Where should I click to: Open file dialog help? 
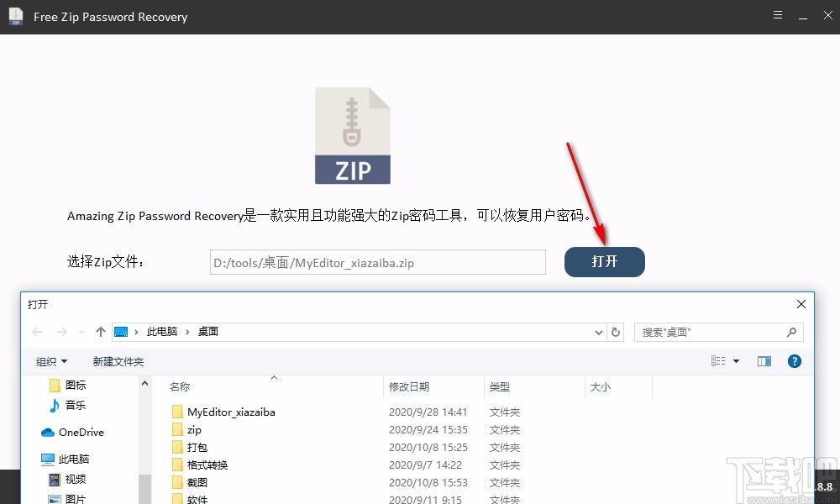(794, 361)
